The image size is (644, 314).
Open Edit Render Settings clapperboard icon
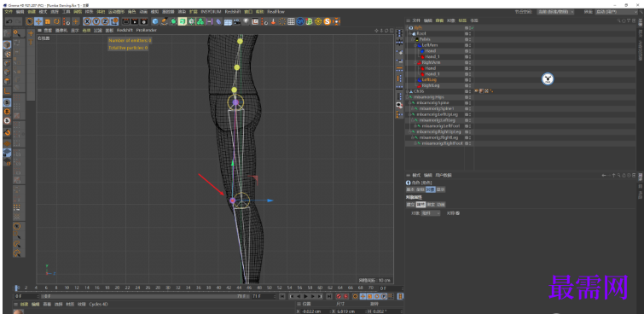coord(144,21)
